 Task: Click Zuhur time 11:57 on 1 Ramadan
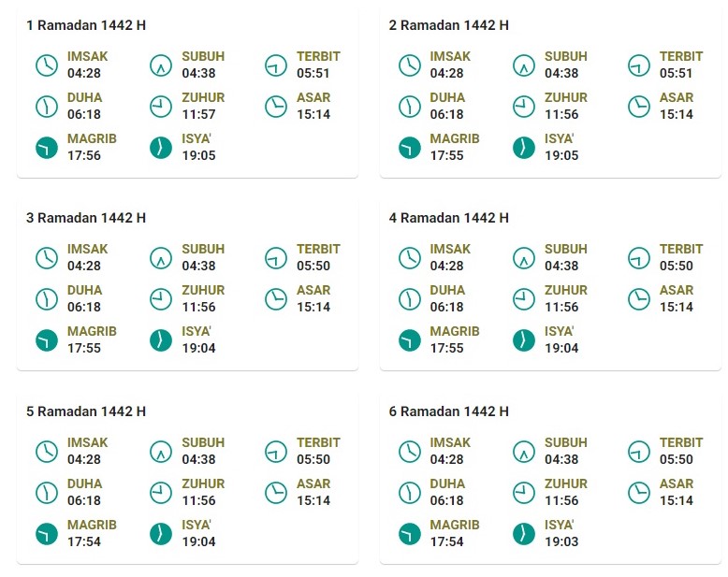pyautogui.click(x=198, y=114)
